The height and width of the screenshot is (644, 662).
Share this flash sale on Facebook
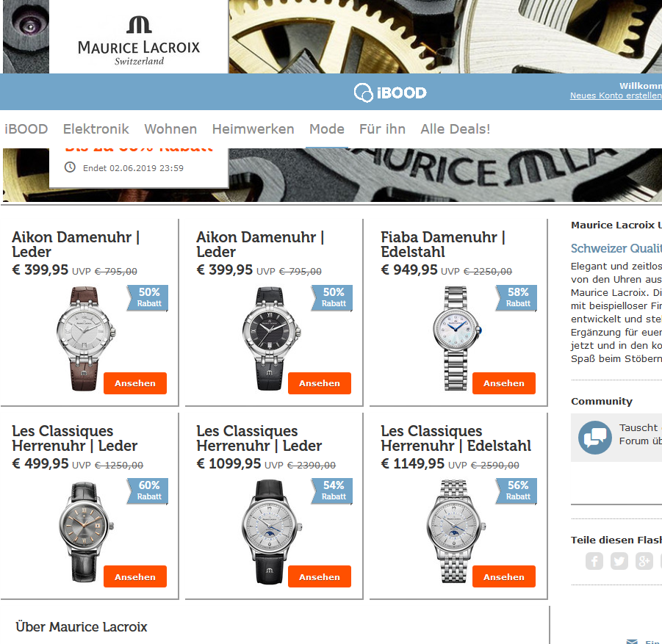coord(594,561)
